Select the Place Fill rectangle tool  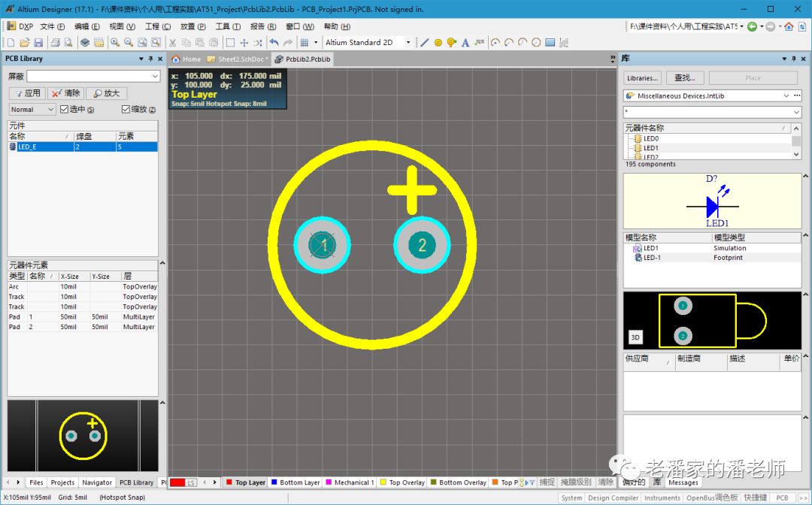tap(550, 43)
